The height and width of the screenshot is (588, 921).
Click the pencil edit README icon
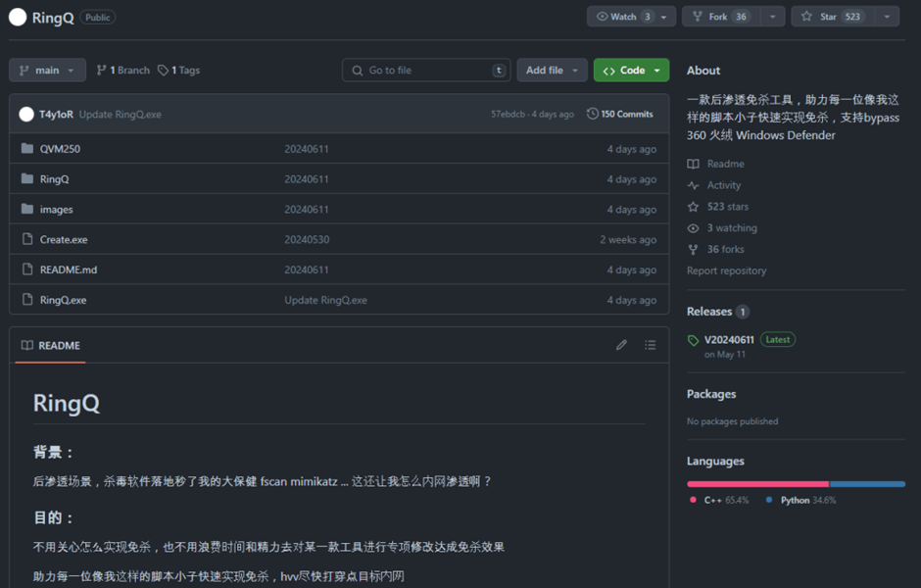(x=621, y=345)
